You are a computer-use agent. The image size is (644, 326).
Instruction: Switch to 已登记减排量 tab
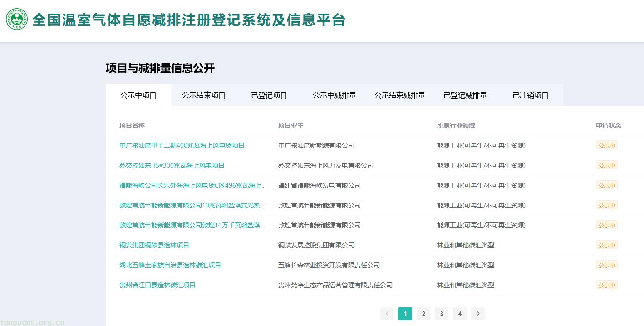coord(465,95)
